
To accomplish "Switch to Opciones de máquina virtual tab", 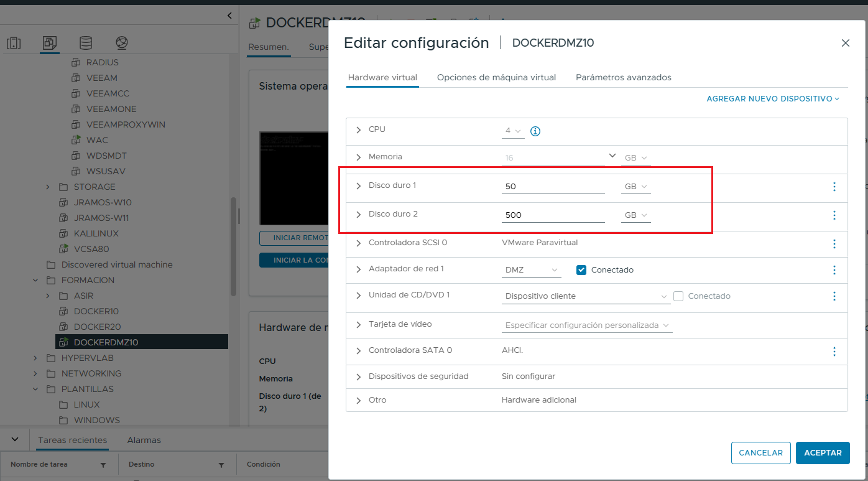I will [496, 78].
